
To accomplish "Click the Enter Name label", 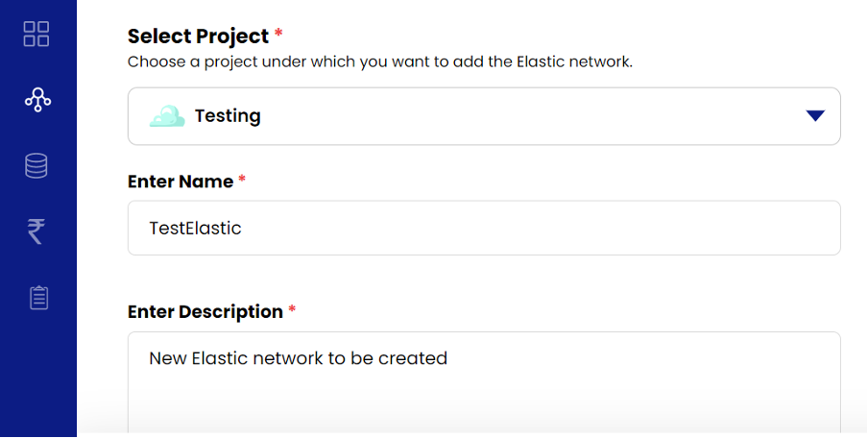I will coord(181,182).
